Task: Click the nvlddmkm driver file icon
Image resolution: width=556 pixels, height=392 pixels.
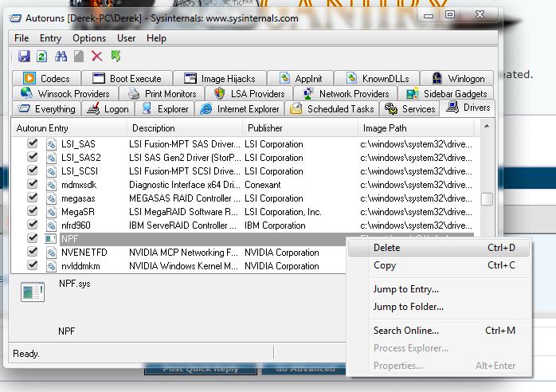Action: [51, 265]
